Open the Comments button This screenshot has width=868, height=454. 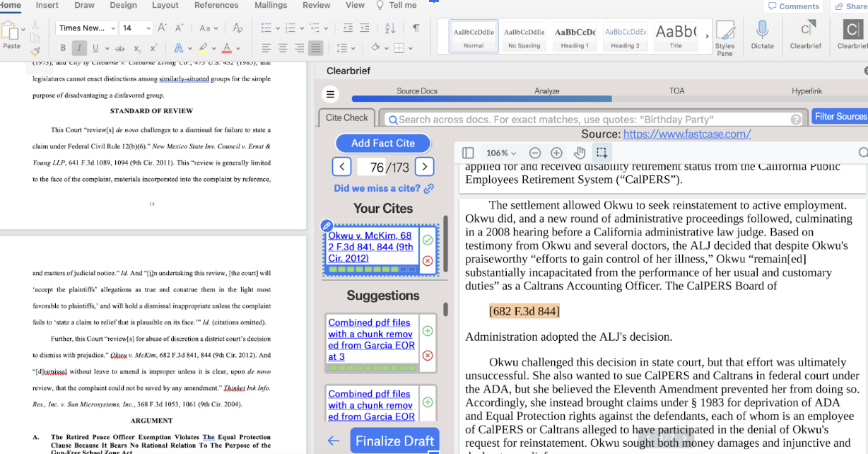tap(793, 6)
